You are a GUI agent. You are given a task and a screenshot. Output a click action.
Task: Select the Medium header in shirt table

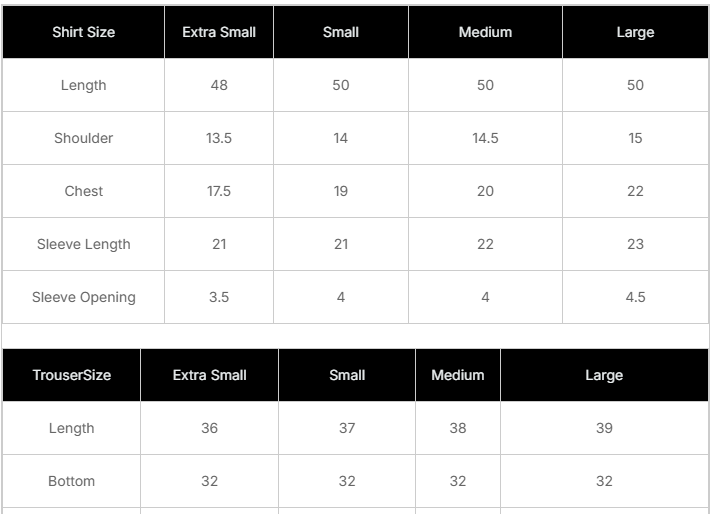485,32
